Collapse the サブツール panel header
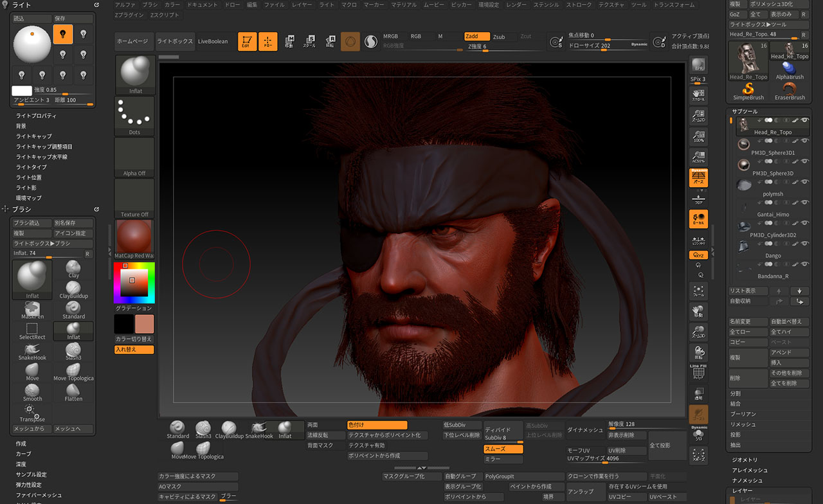 [745, 111]
